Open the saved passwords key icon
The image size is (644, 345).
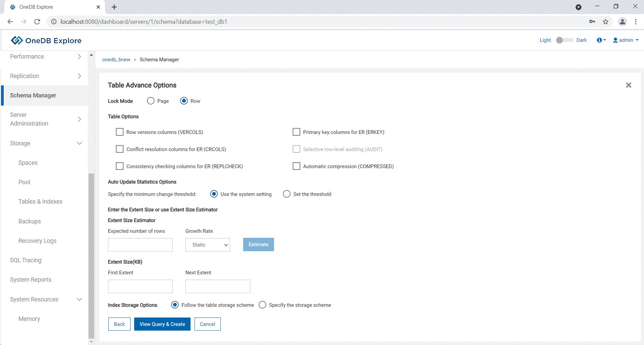[592, 22]
